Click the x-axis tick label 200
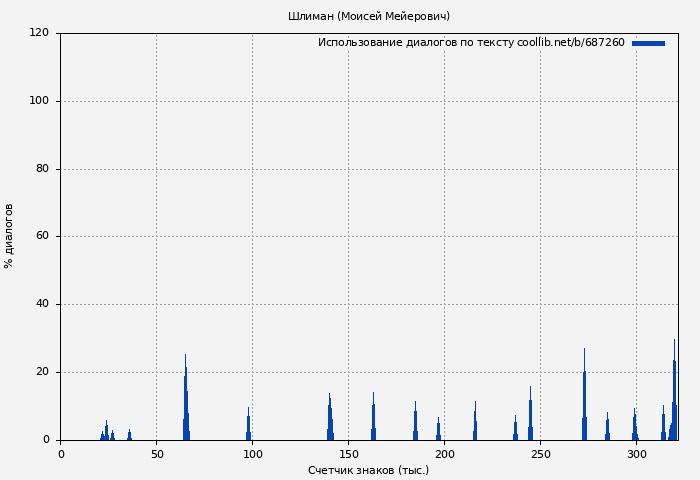Image resolution: width=700 pixels, height=480 pixels. tap(445, 454)
